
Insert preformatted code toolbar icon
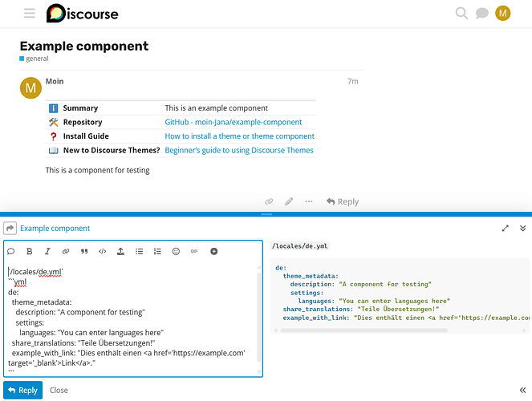click(x=103, y=251)
